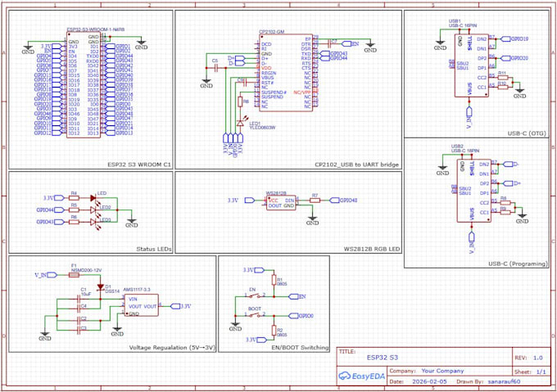Click the 'Voltage Regualation (5V→3V)' label

point(172,348)
